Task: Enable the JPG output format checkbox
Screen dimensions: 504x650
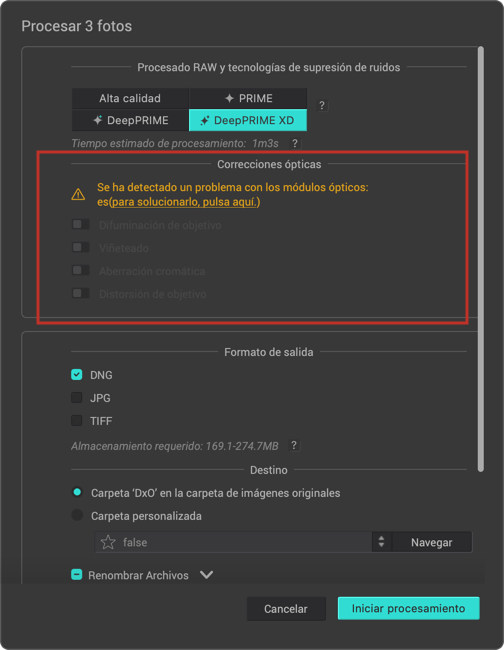Action: 77,398
